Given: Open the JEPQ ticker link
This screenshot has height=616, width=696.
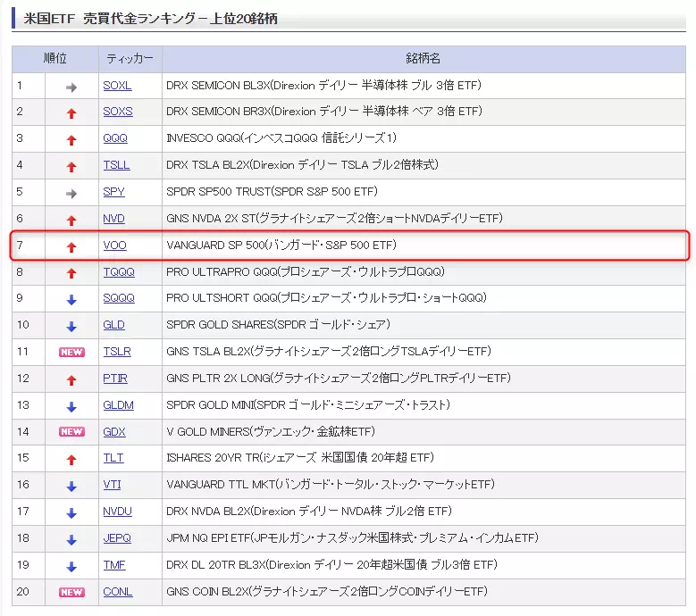Looking at the screenshot, I should coord(117,538).
